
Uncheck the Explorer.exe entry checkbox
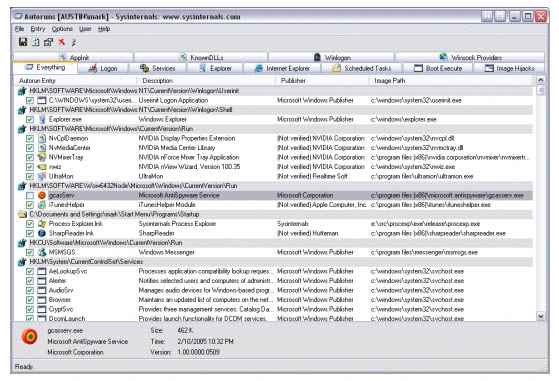pos(30,119)
